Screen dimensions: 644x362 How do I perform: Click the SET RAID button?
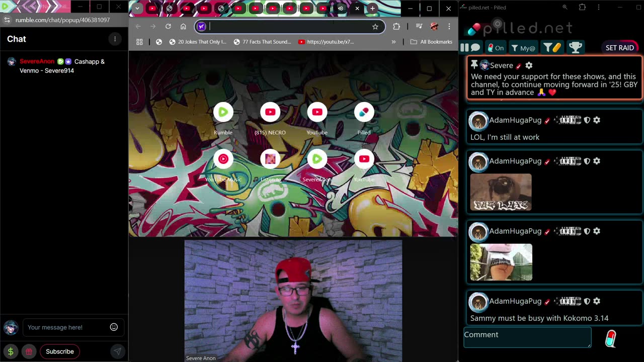[x=620, y=48]
